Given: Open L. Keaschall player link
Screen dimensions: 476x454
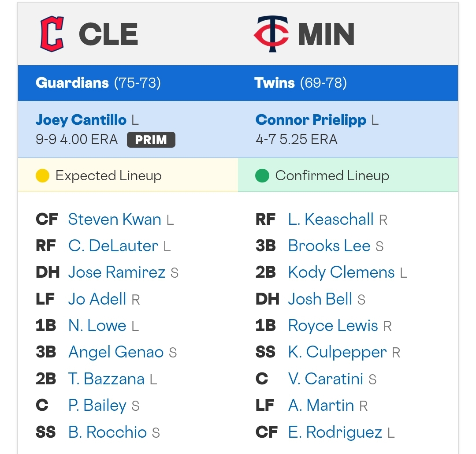Looking at the screenshot, I should (331, 219).
